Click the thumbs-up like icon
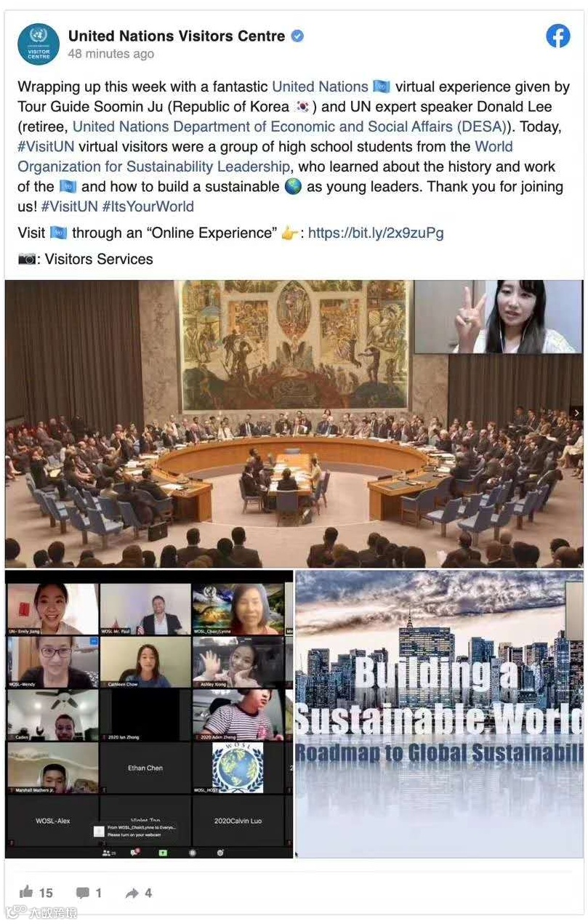The width and height of the screenshot is (588, 924). click(26, 892)
